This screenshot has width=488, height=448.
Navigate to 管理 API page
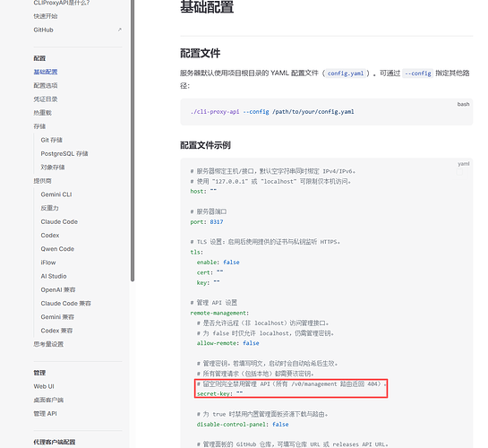click(45, 414)
